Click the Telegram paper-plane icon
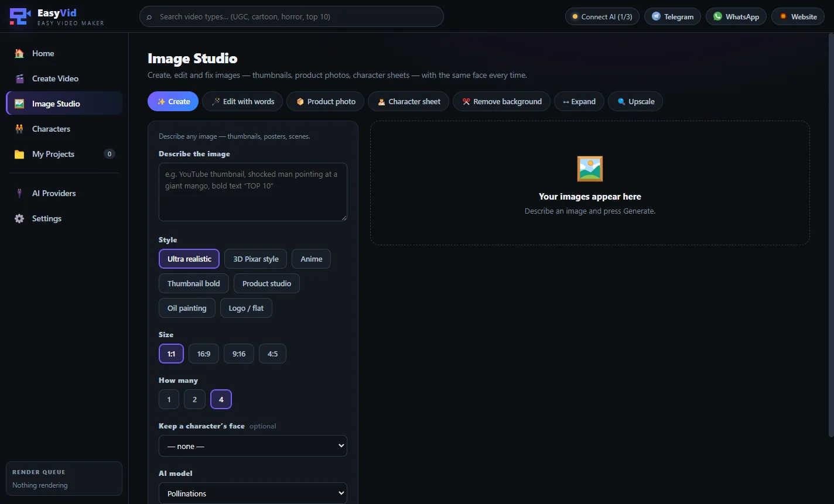The height and width of the screenshot is (504, 834). (656, 16)
